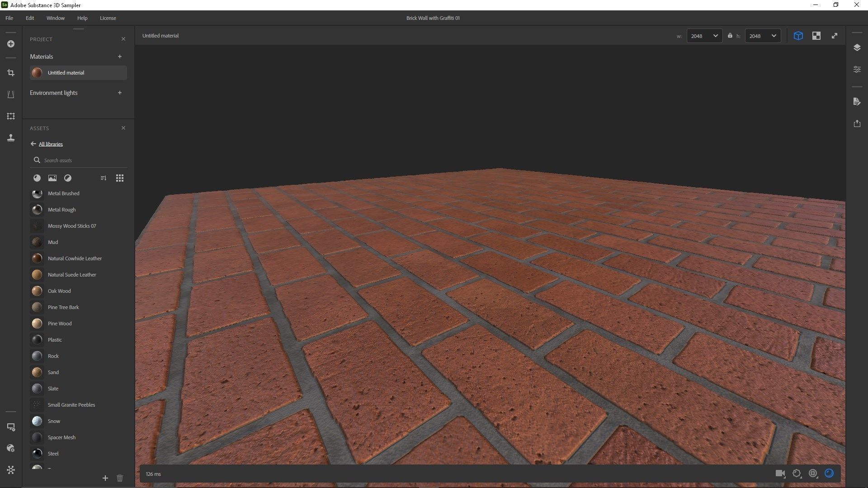Open the Window menu

click(55, 18)
